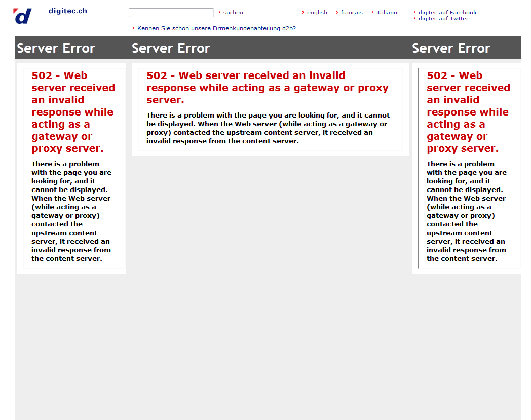The width and height of the screenshot is (531, 420).
Task: Open "digitec auf Facebook" link
Action: tap(447, 13)
